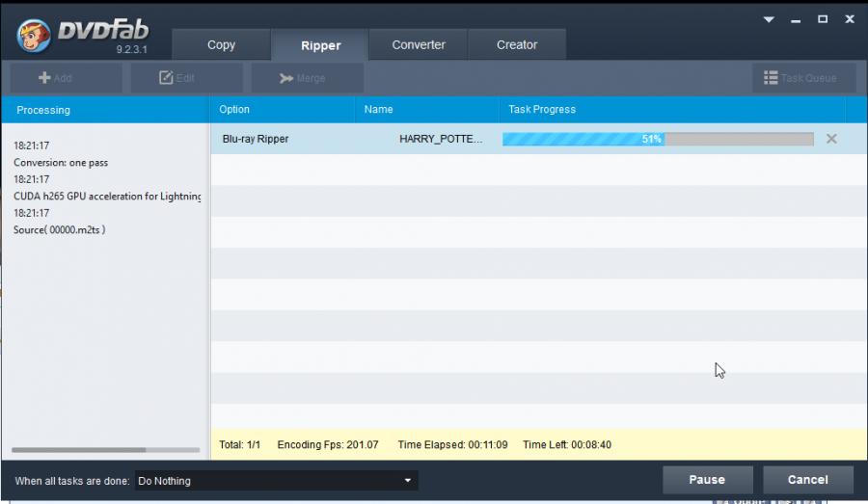Close the DVDFab window
868x504 pixels.
pos(850,19)
